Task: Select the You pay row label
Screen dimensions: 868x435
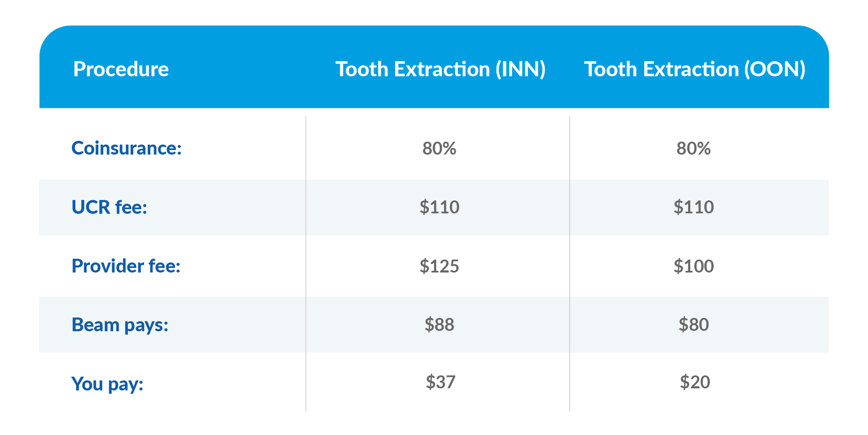Action: pos(107,383)
